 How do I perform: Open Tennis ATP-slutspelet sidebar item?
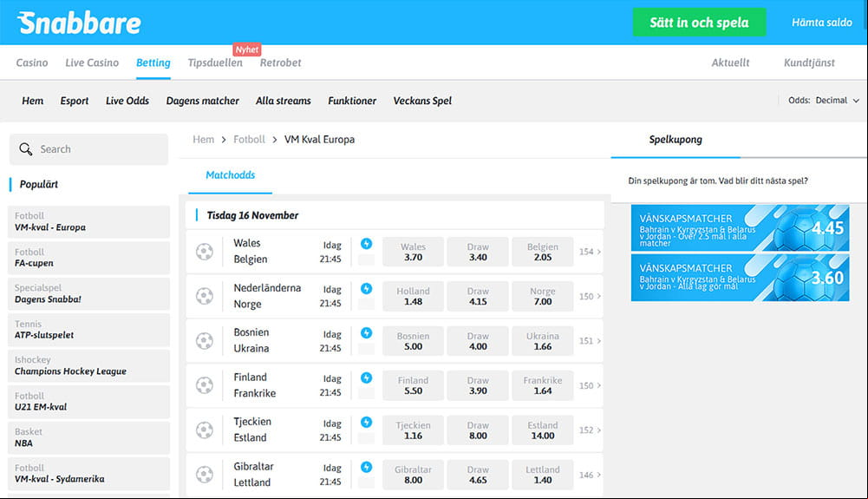click(88, 330)
